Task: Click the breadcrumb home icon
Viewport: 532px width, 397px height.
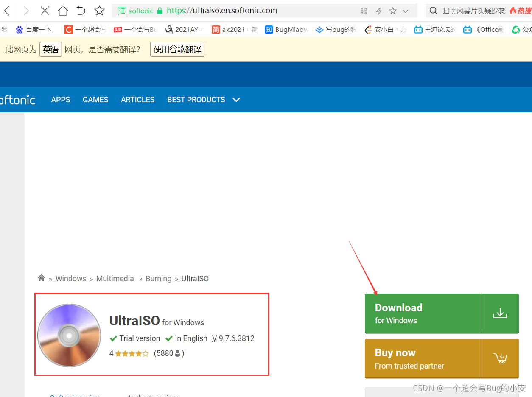Action: click(41, 278)
